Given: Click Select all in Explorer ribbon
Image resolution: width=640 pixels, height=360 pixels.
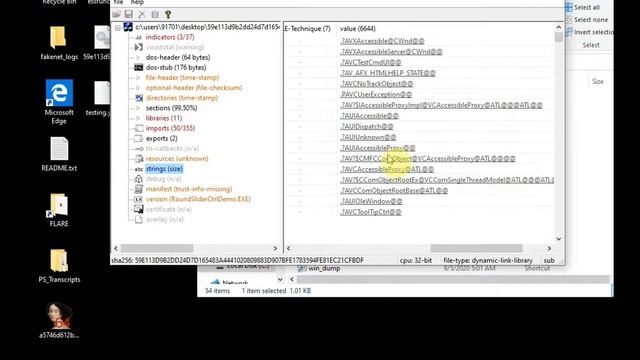Looking at the screenshot, I should coord(582,7).
